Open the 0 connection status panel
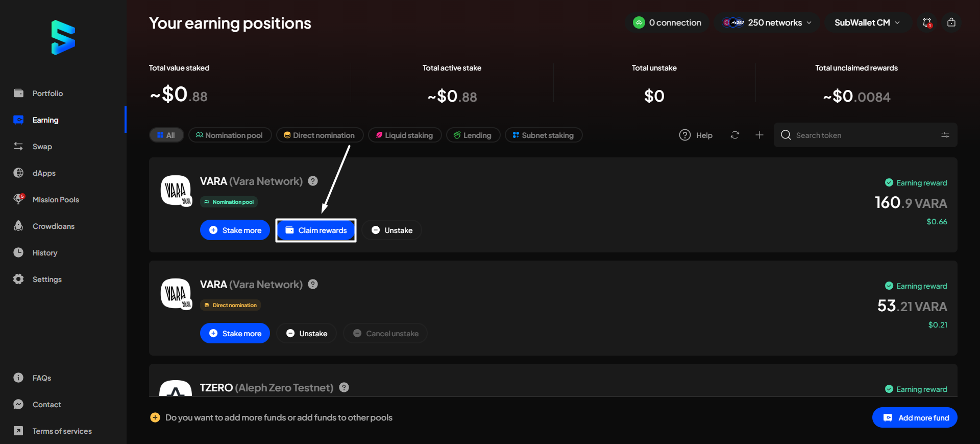The width and height of the screenshot is (980, 444). (x=667, y=22)
